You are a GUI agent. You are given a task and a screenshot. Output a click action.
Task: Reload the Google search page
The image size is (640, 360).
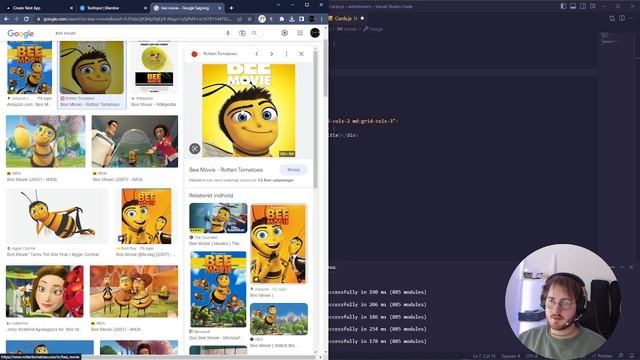coord(27,19)
